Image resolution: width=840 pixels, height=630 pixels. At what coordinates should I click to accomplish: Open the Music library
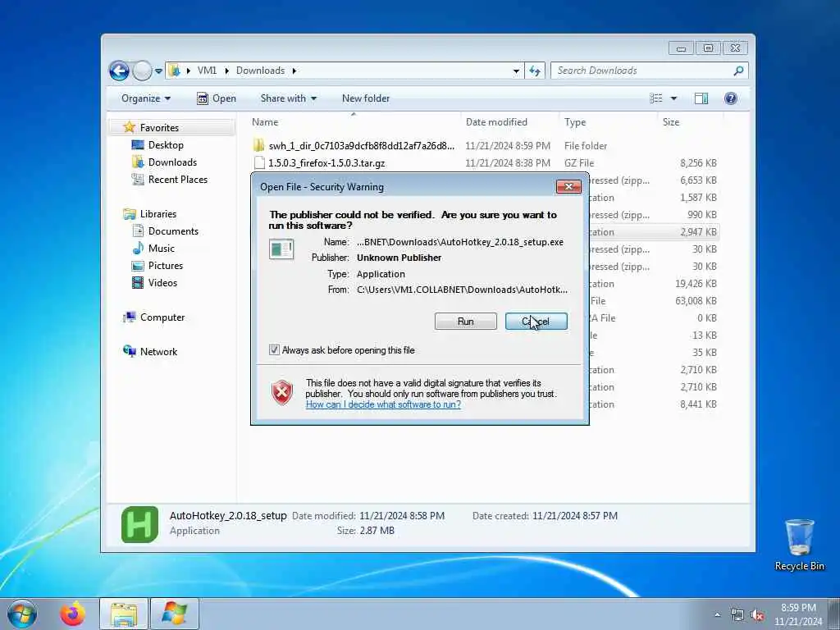click(x=162, y=248)
